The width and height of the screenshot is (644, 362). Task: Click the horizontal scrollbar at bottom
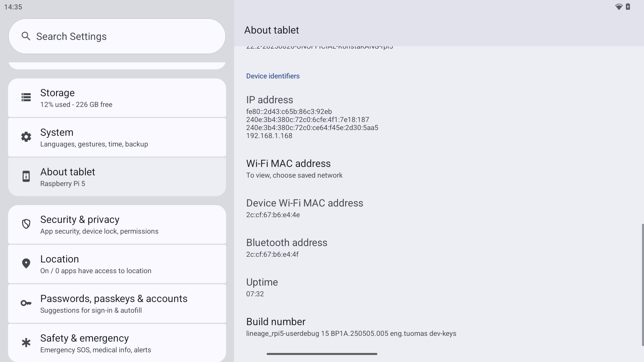tap(322, 354)
